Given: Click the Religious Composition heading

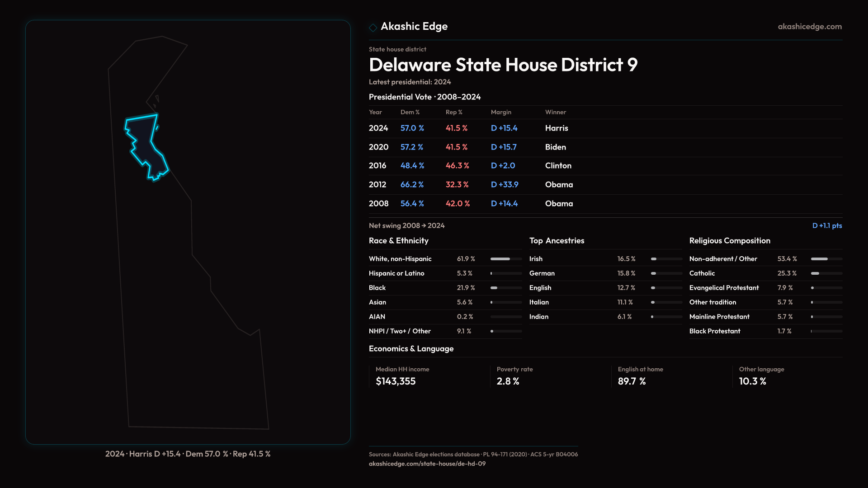Looking at the screenshot, I should click(x=730, y=241).
